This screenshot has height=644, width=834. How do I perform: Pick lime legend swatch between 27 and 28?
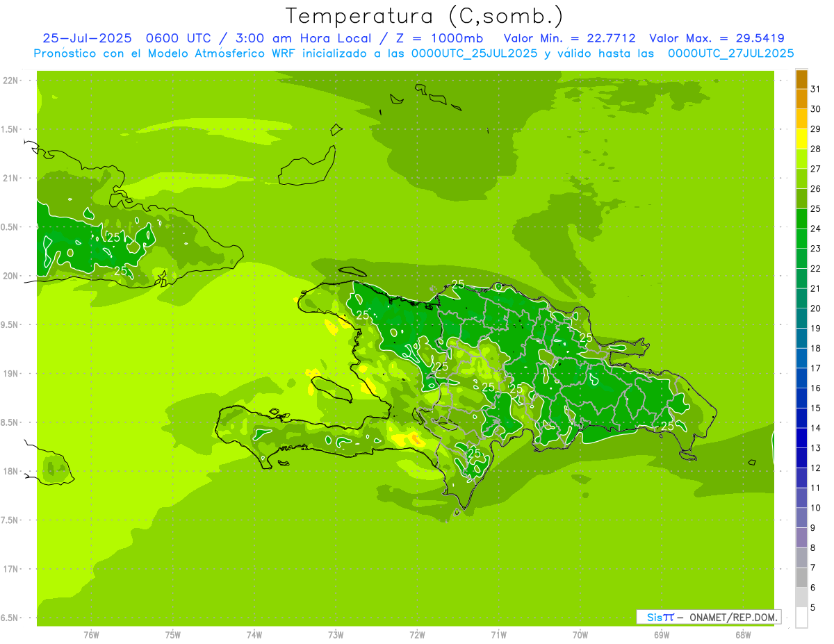point(801,158)
